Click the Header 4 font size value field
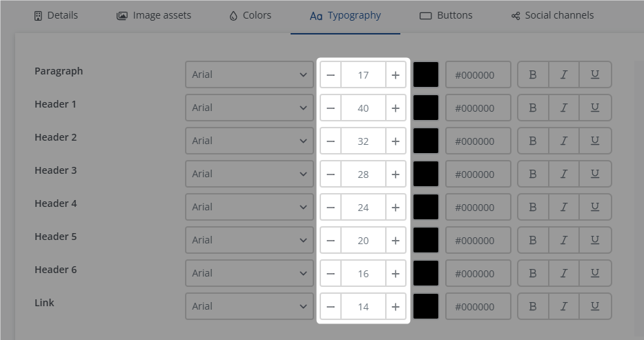Screen dimensions: 644x340 coord(363,207)
